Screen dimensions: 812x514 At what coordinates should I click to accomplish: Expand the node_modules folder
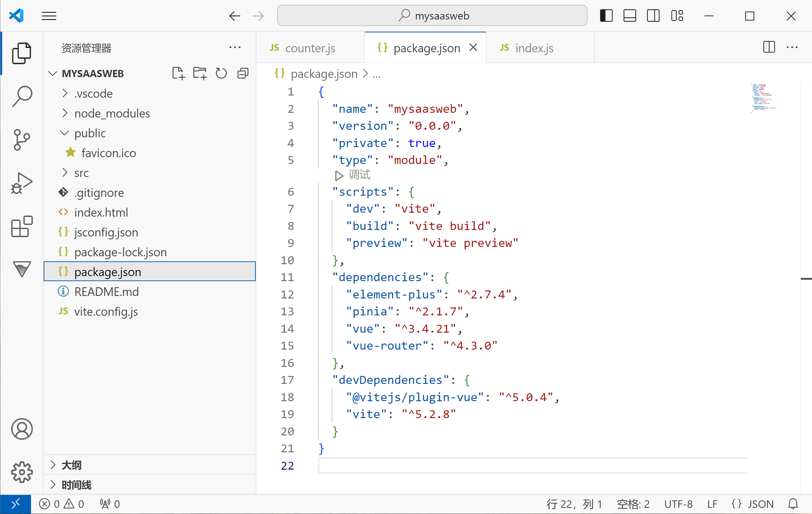(x=112, y=114)
